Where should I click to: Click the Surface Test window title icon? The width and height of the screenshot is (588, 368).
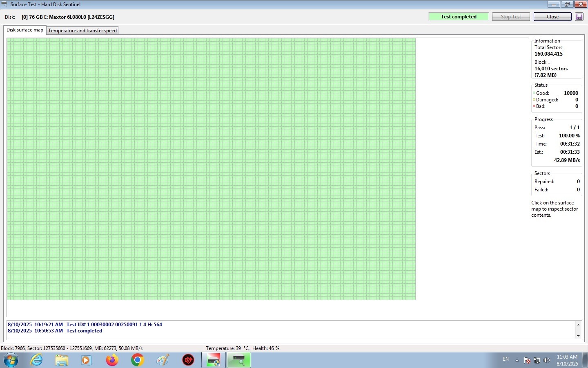pyautogui.click(x=4, y=4)
